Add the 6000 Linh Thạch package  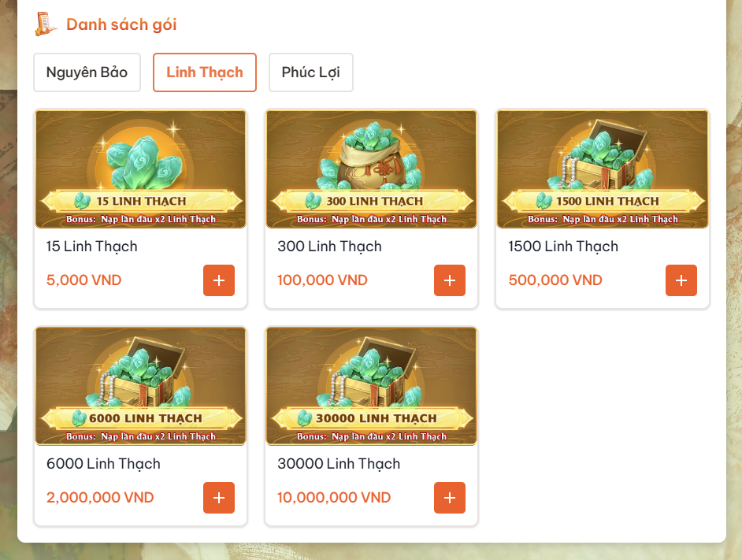[219, 498]
